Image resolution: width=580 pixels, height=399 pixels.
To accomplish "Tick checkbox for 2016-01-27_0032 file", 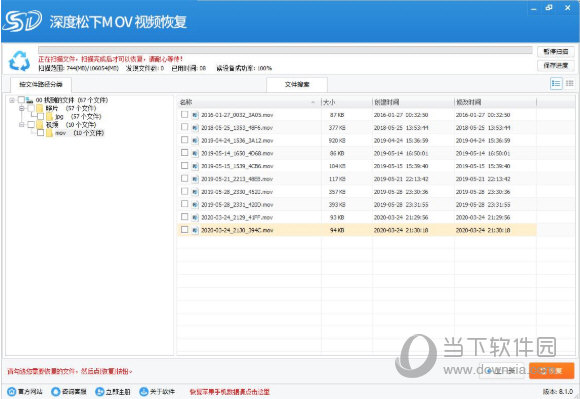I will pos(184,114).
